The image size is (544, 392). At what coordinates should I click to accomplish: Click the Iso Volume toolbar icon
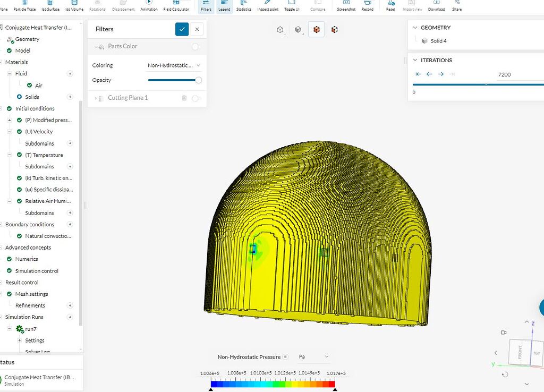74,5
